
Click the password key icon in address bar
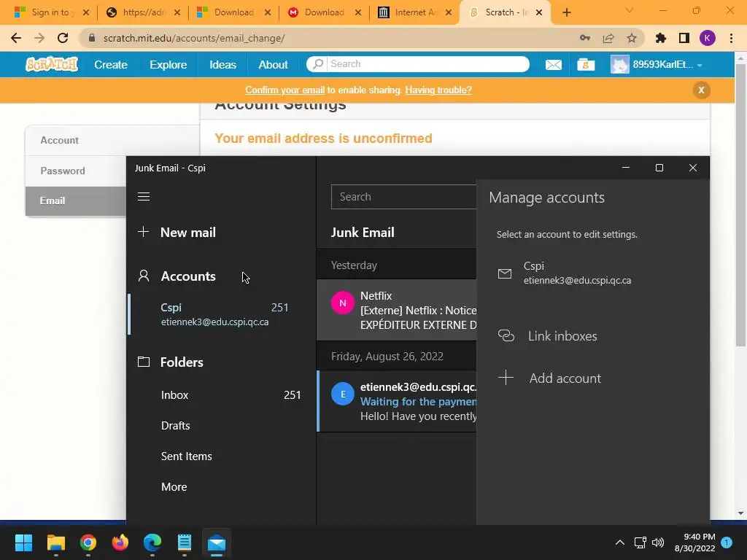[x=584, y=38]
